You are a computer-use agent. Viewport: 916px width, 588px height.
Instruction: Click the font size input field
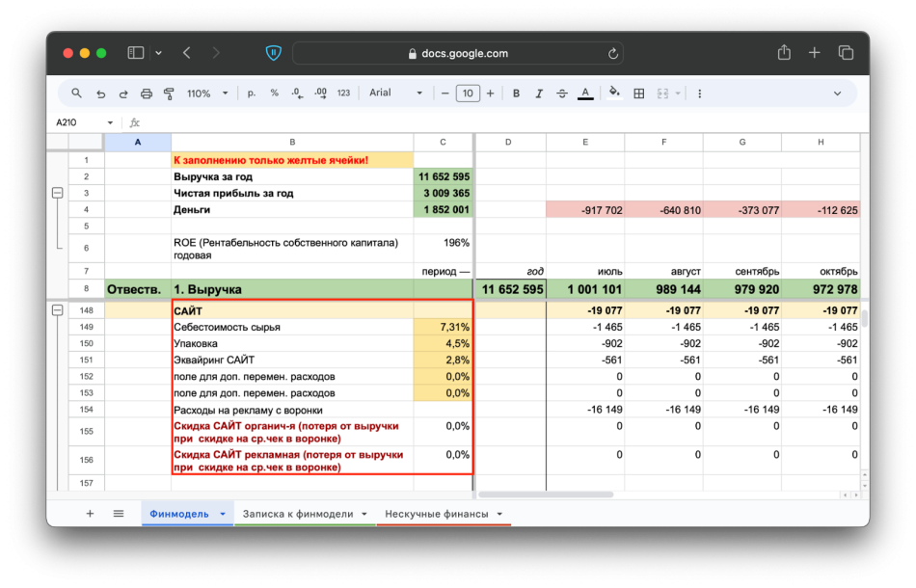[x=468, y=94]
